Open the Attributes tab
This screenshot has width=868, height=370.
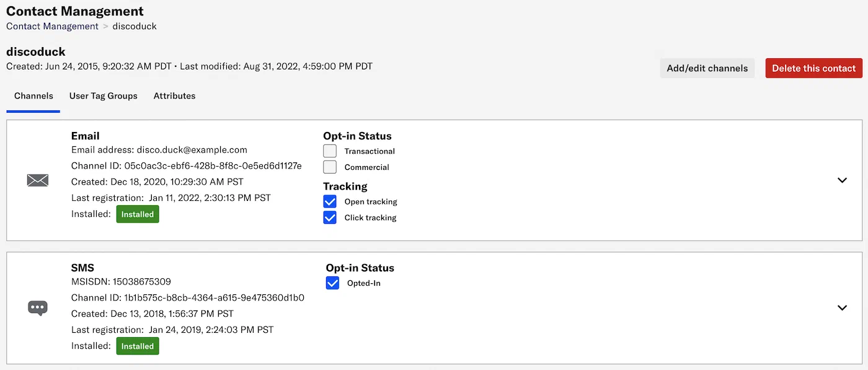pyautogui.click(x=174, y=95)
